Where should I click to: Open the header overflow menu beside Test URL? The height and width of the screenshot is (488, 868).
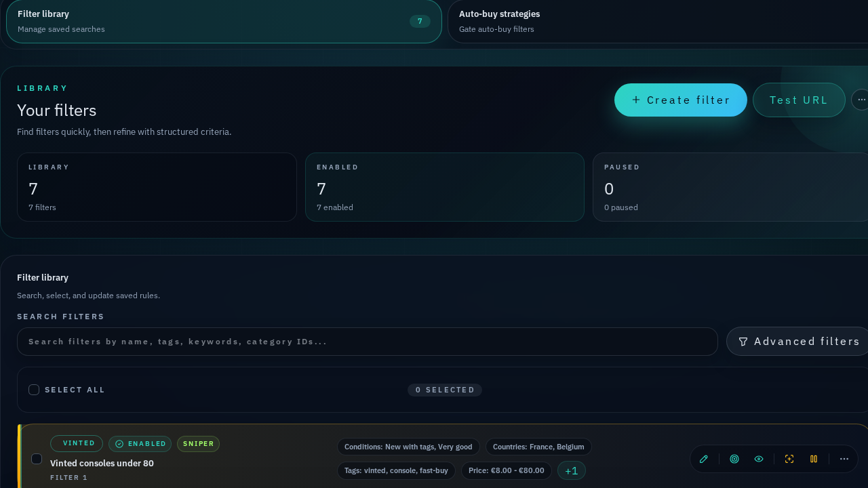tap(861, 100)
